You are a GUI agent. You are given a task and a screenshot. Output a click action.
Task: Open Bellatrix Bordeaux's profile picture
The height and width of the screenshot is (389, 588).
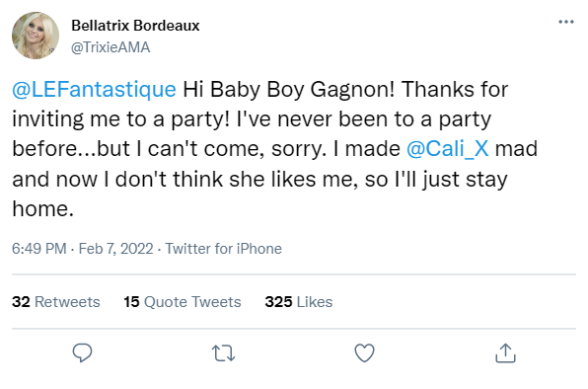click(36, 36)
